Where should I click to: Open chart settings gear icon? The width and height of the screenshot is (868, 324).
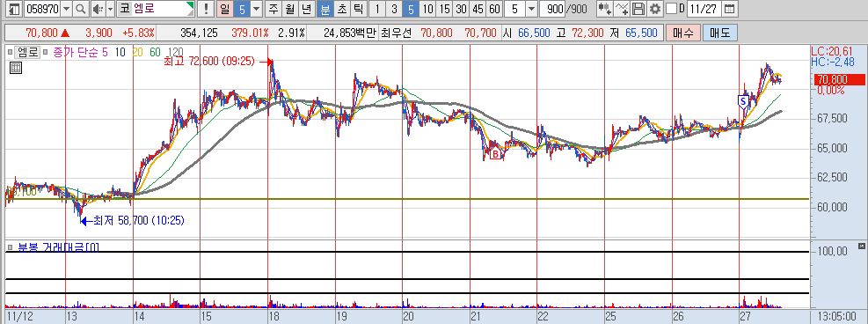655,9
